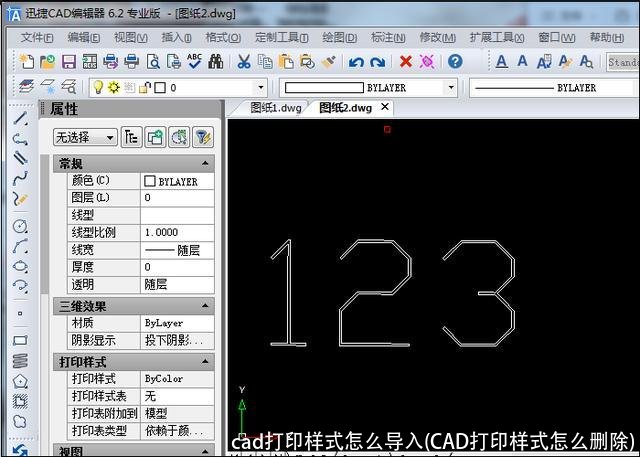Click the 透明 随层 value
This screenshot has width=640, height=457.
[x=177, y=284]
